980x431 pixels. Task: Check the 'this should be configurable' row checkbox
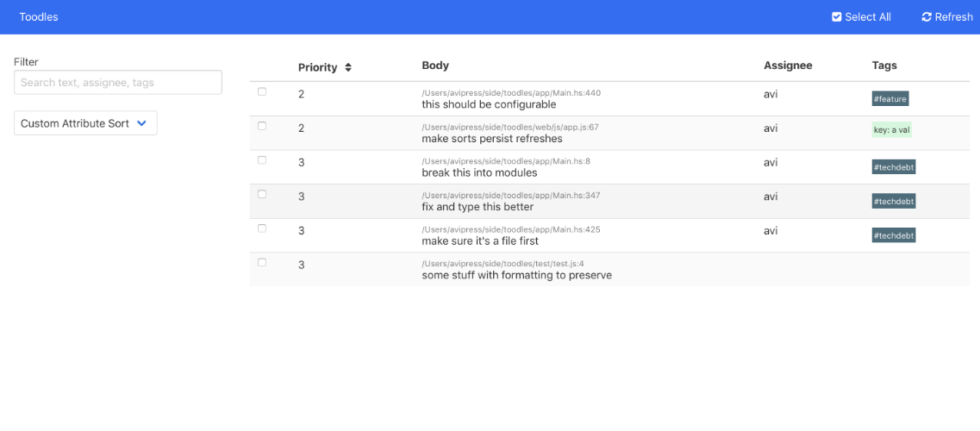[x=262, y=91]
